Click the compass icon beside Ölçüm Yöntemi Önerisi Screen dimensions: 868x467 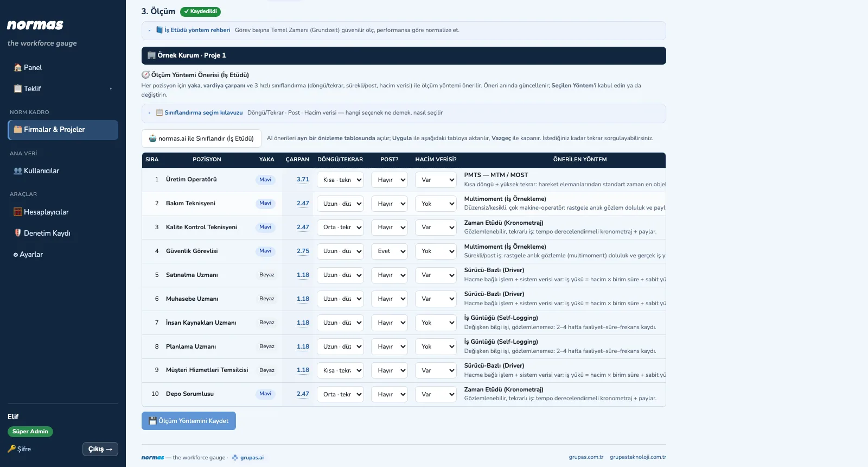[145, 75]
